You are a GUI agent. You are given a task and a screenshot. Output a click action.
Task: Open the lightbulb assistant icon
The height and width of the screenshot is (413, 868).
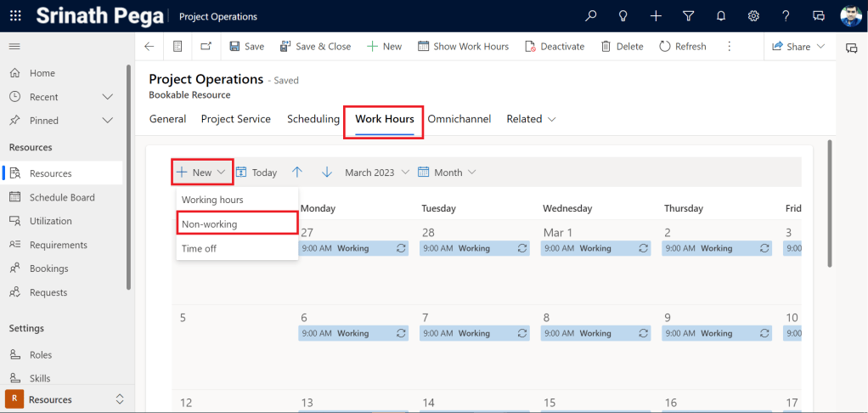pos(623,16)
